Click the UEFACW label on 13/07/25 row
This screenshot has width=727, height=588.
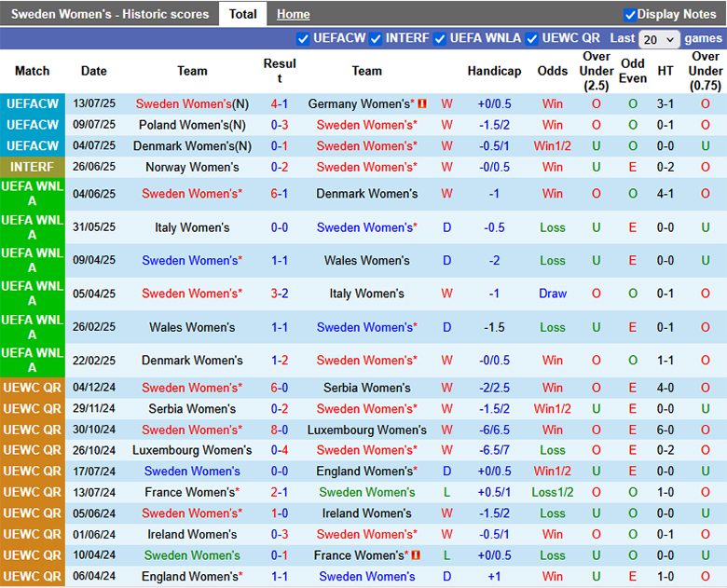[x=32, y=103]
